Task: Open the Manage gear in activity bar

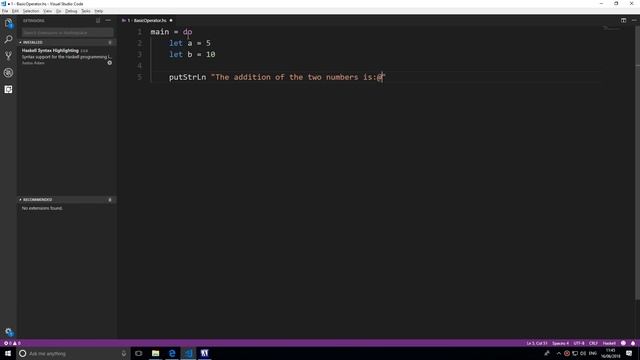Action: pos(9,332)
